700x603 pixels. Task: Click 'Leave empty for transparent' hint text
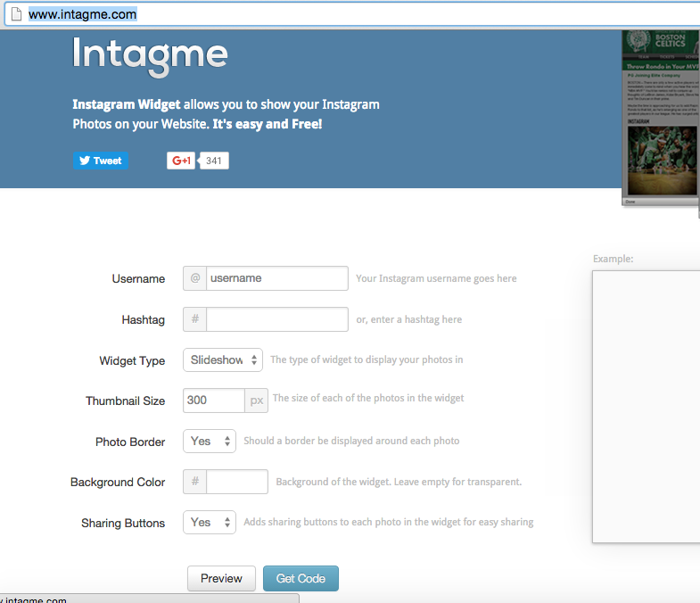pyautogui.click(x=457, y=482)
